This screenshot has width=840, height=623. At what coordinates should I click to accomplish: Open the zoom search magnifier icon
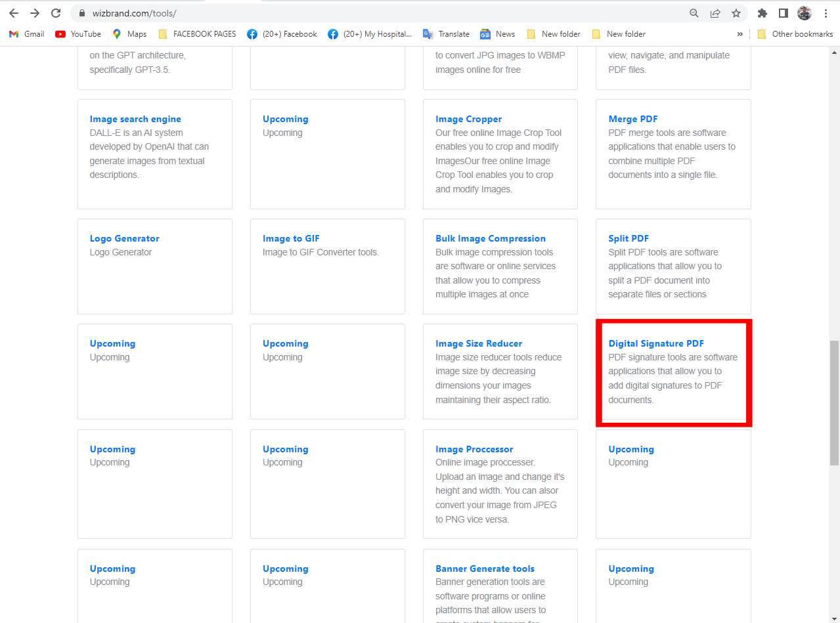[x=694, y=12]
